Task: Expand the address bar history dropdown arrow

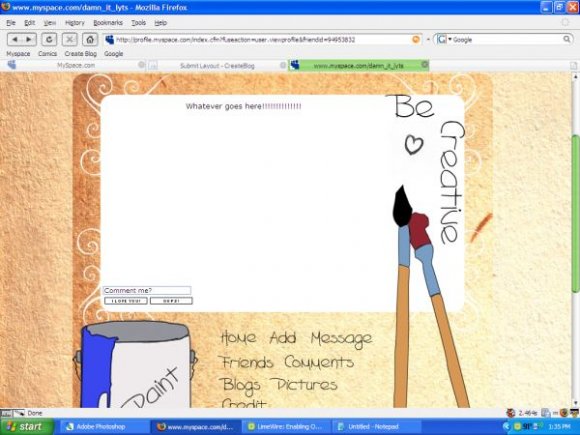Action: 428,40
